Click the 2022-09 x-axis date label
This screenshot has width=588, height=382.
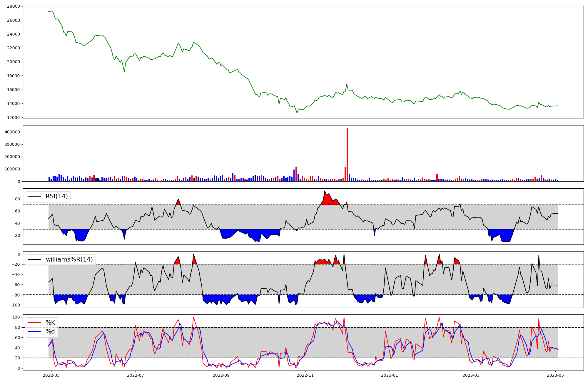pos(221,375)
